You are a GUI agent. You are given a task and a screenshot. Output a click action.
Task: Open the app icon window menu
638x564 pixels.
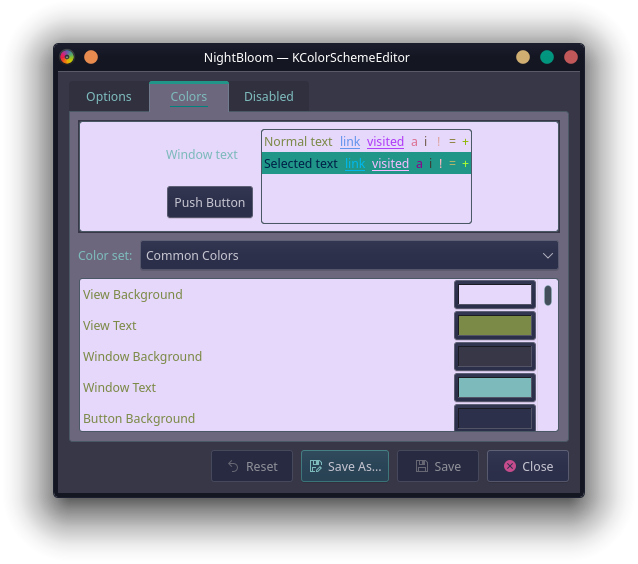(x=67, y=57)
